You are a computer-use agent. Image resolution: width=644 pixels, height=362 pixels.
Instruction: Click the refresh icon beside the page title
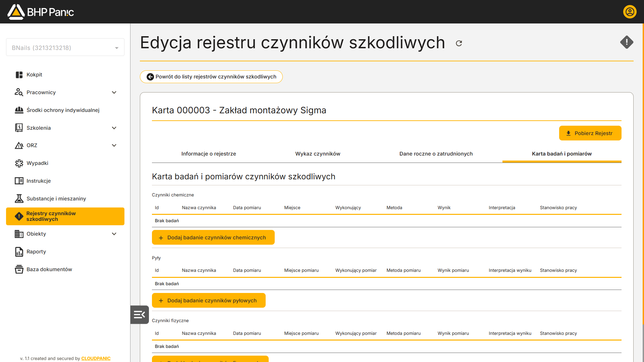coord(459,43)
